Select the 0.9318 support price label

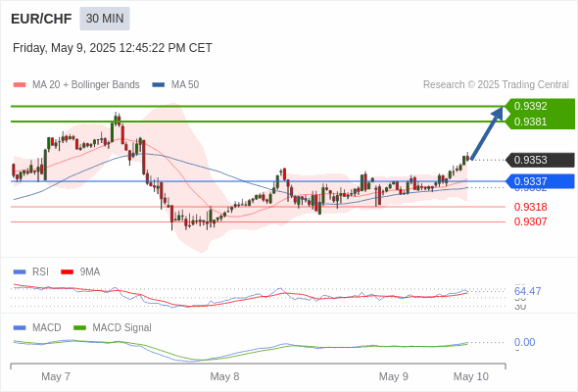530,207
